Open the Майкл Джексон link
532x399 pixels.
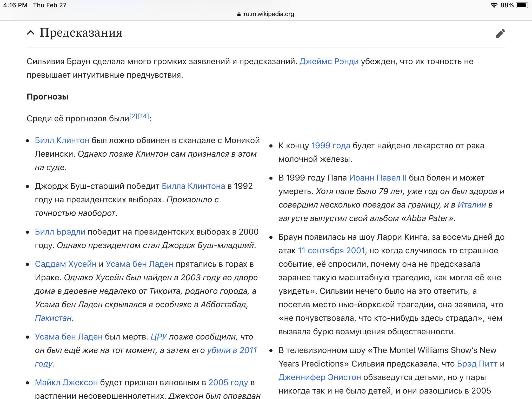click(66, 383)
